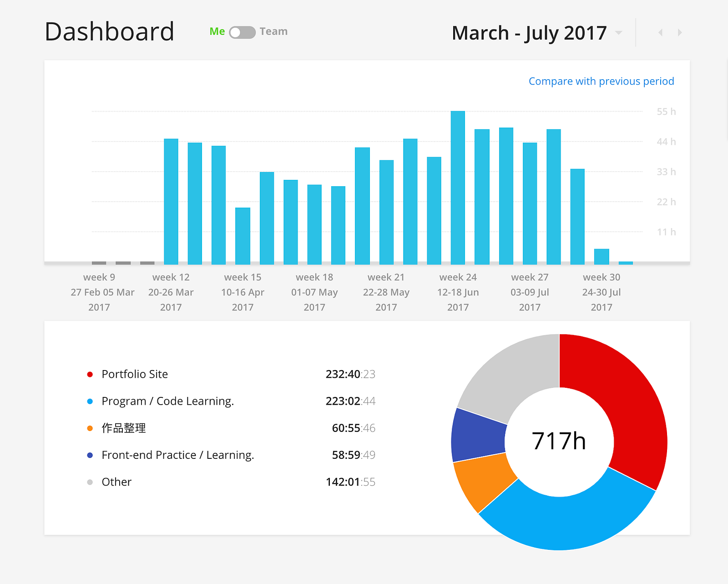This screenshot has width=728, height=584.
Task: Click the orange dot next to 作品整理
Action: (x=90, y=428)
